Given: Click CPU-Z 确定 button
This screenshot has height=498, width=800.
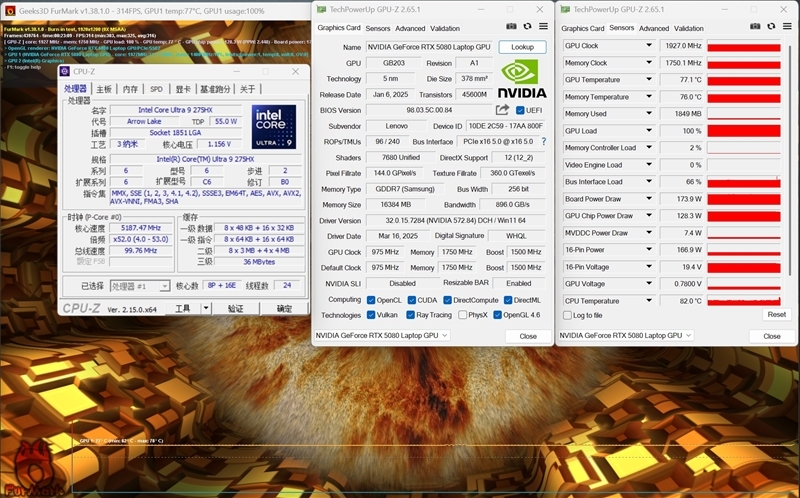Looking at the screenshot, I should 284,308.
